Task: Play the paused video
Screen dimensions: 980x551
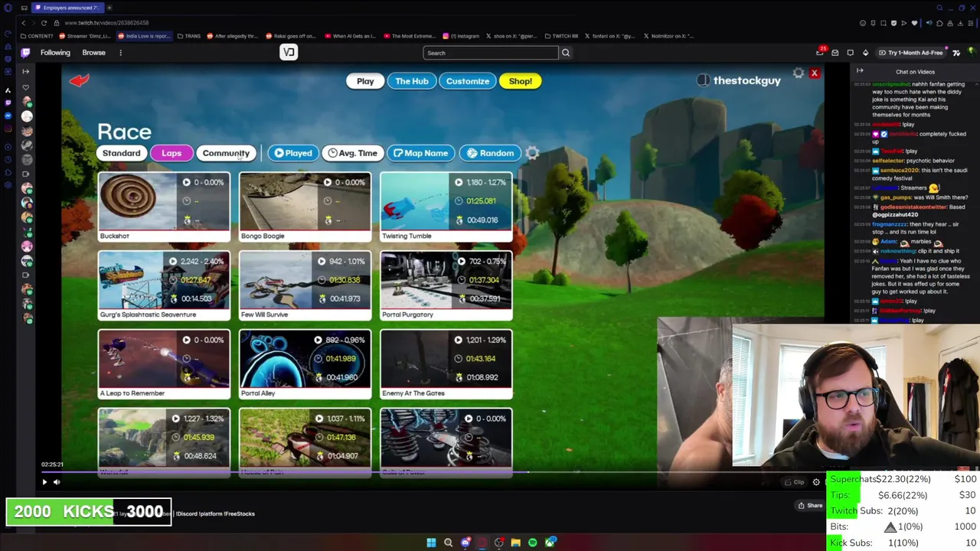Action: coord(44,482)
